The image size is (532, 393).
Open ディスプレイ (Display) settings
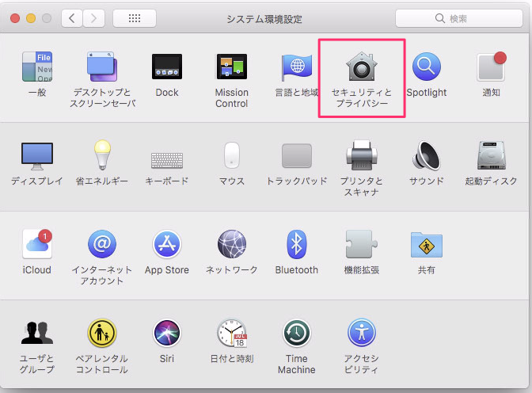pos(36,156)
